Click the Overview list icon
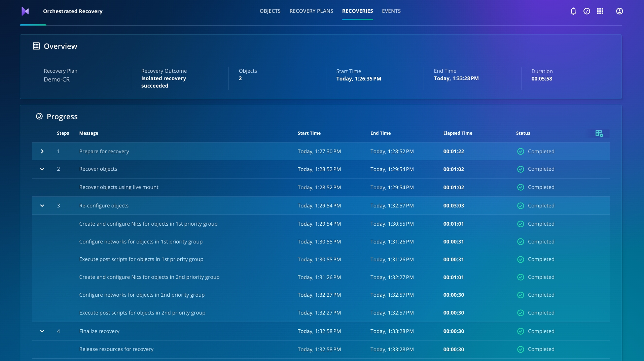The image size is (644, 361). 36,46
